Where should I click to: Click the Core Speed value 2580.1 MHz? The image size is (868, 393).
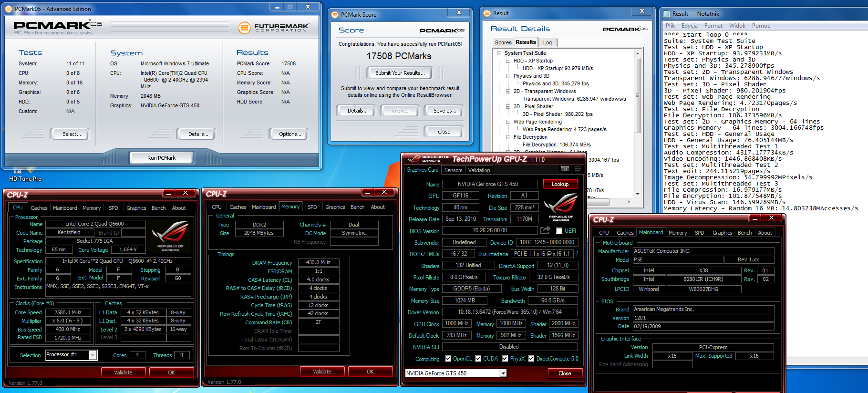(68, 312)
